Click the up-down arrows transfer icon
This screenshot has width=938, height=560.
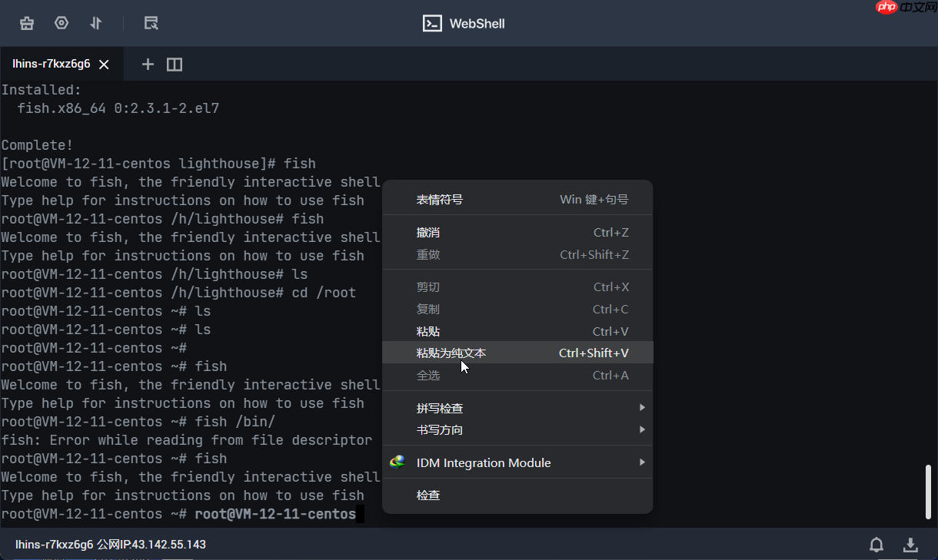[x=96, y=23]
